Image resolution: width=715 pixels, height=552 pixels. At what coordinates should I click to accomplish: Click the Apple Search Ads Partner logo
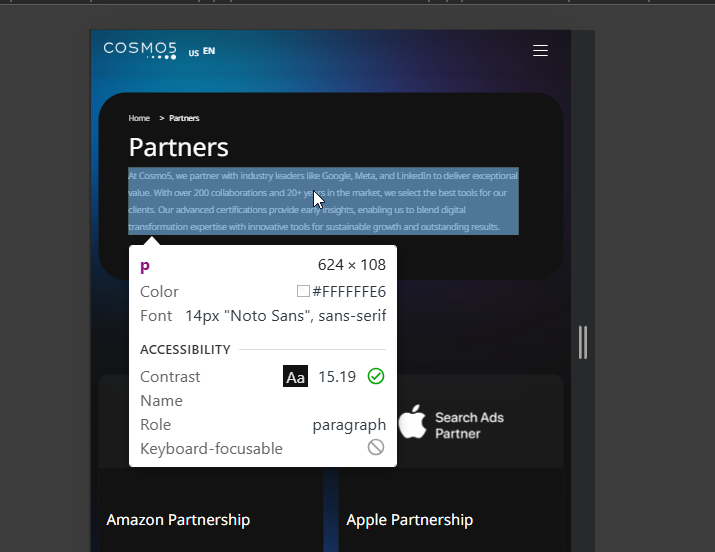tap(451, 423)
